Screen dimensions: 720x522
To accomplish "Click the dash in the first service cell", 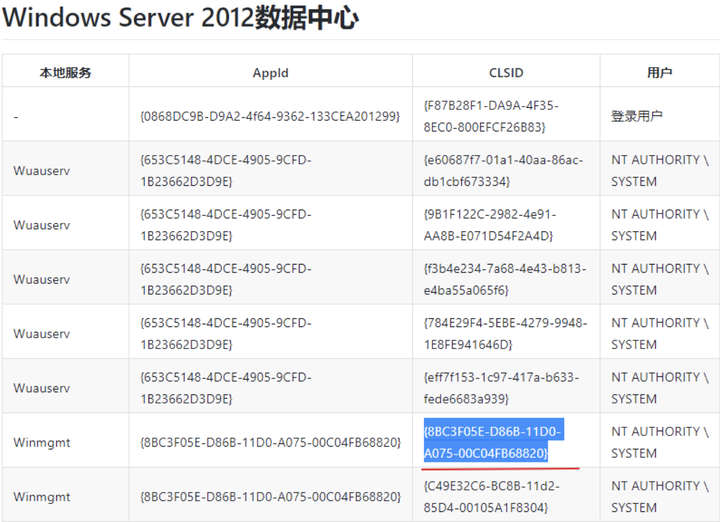I will 16,117.
